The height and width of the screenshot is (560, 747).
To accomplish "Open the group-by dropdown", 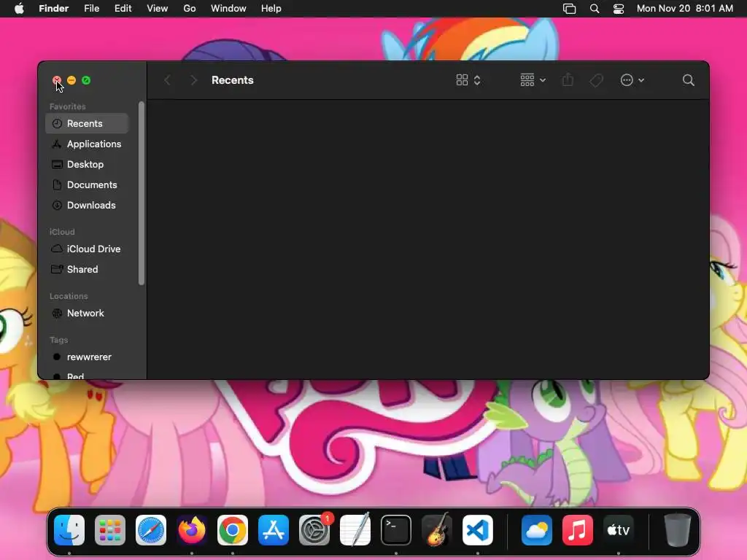I will click(533, 80).
